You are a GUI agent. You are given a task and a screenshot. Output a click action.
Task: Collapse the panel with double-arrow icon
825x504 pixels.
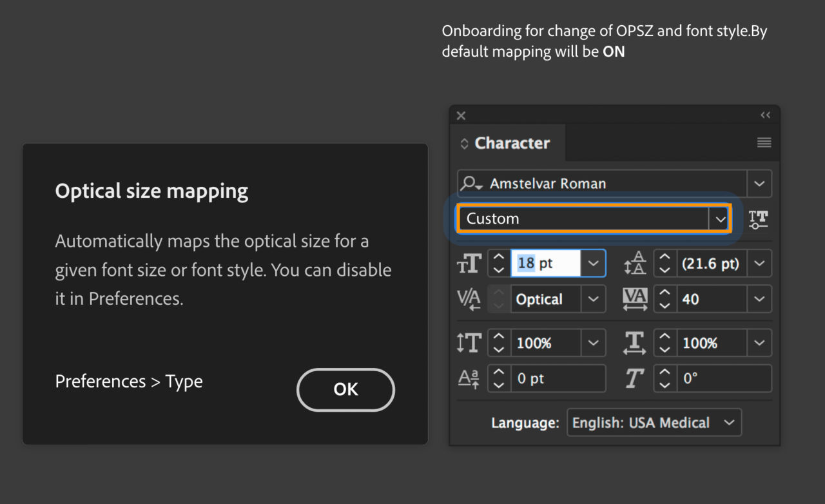click(765, 115)
